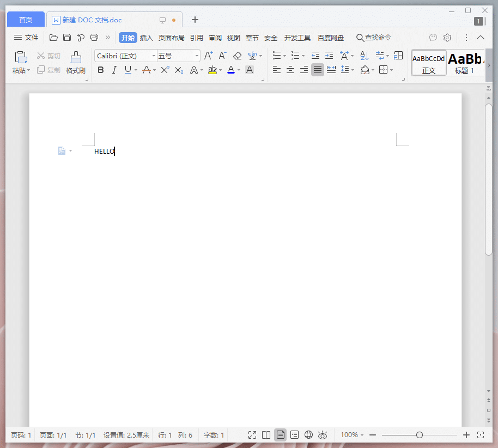Toggle justified alignment
Screen dimensions: 498x448
pyautogui.click(x=318, y=70)
